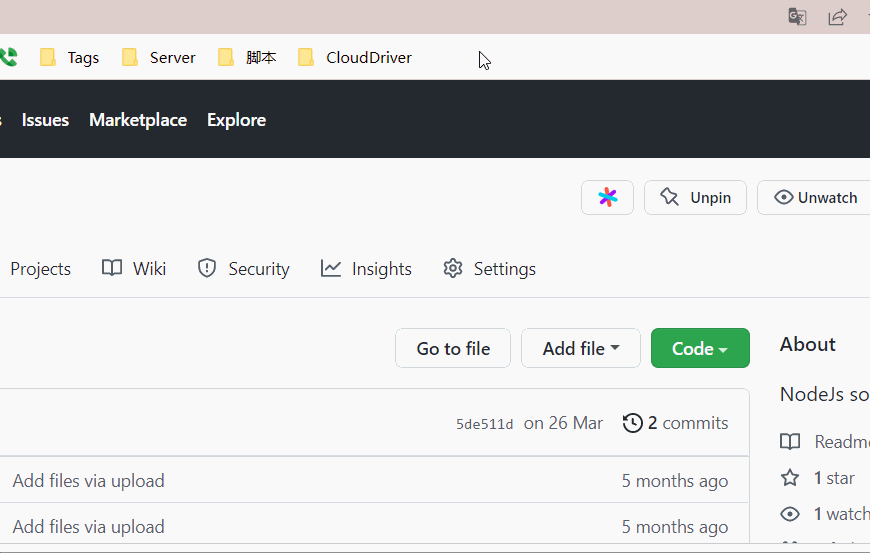870x553 pixels.
Task: Open the CloudDriver bookmark folder
Action: point(355,58)
